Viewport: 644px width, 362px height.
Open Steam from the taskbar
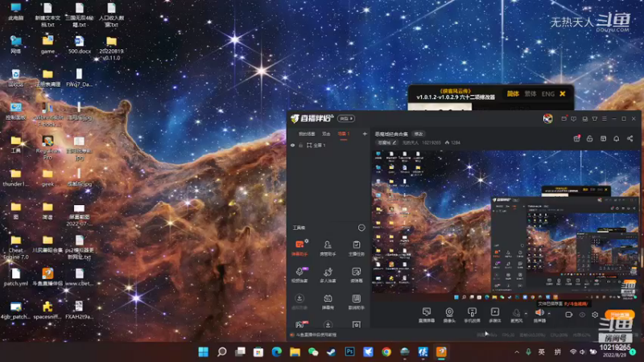point(332,352)
